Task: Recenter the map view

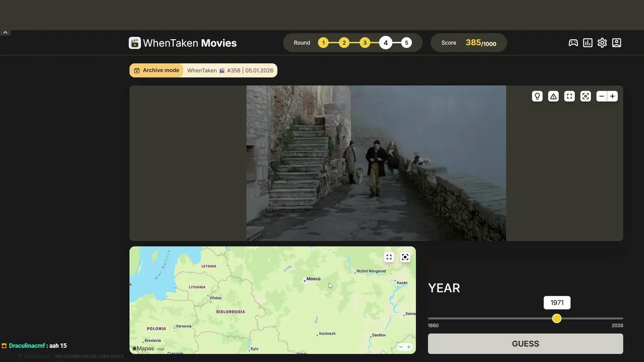Action: pyautogui.click(x=405, y=257)
